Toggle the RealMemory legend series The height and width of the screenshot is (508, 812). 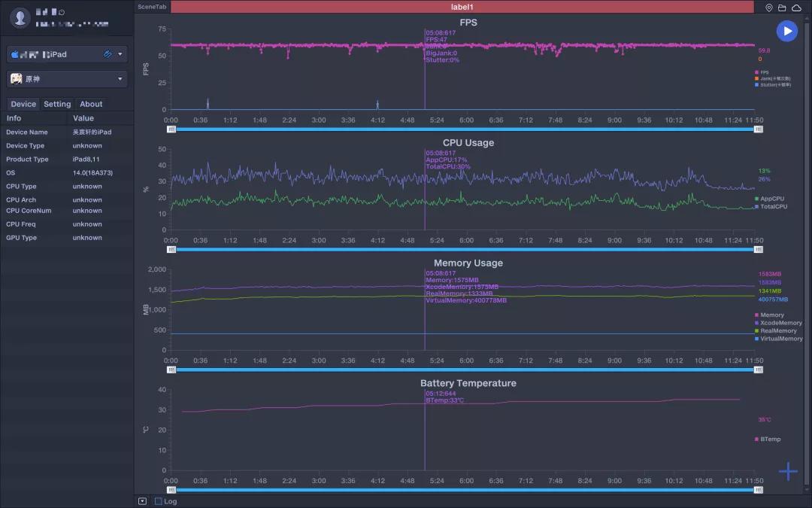777,330
